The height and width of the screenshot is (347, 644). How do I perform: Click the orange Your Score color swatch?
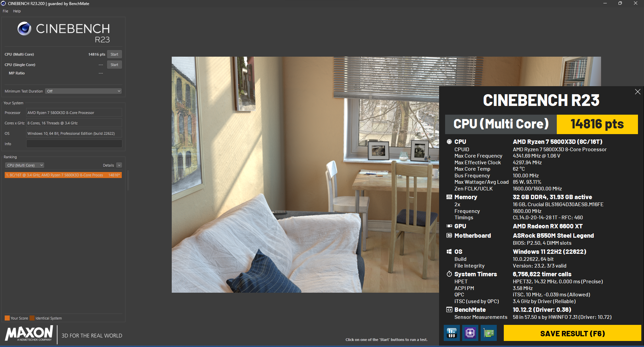point(6,318)
